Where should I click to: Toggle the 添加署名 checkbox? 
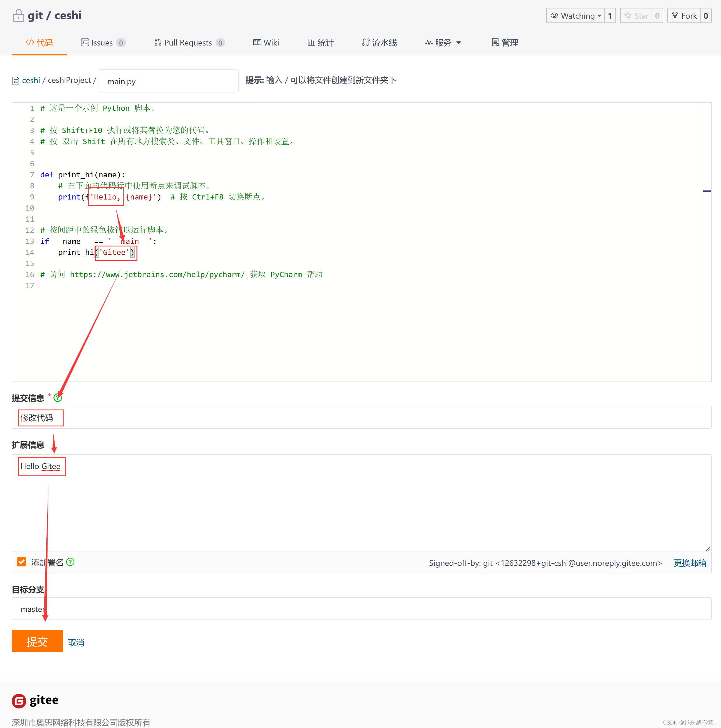[x=22, y=562]
